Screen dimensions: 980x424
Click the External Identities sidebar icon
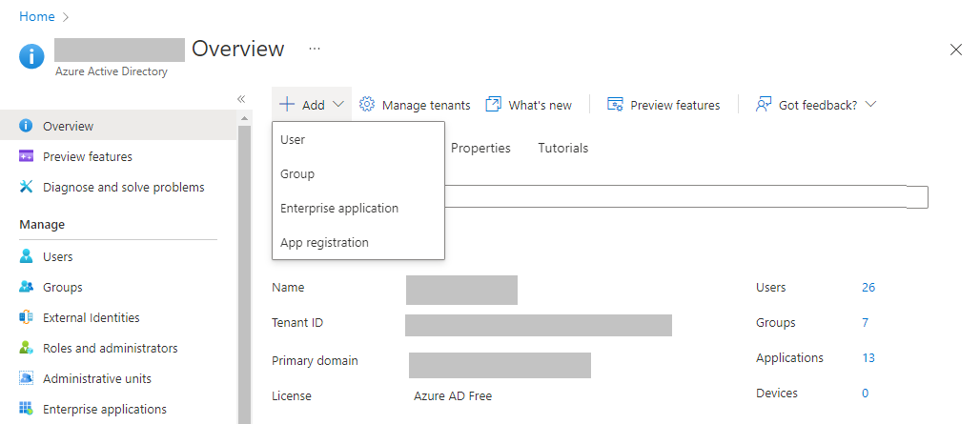[26, 317]
